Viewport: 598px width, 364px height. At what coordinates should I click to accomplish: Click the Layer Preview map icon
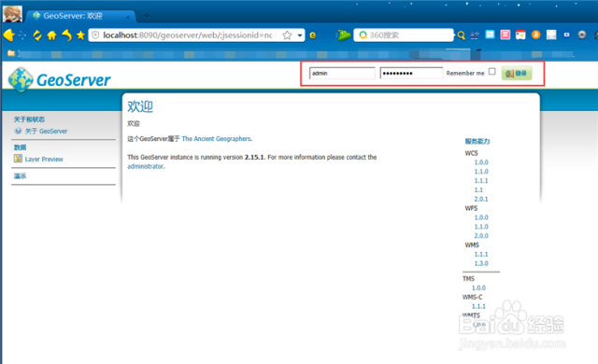[18, 159]
